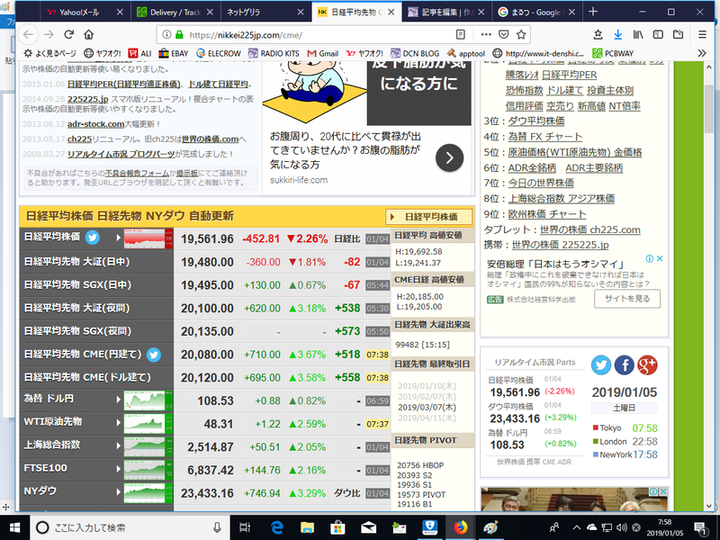Expand the NYダウ row chart arrow
This screenshot has width=720, height=540.
[x=119, y=492]
